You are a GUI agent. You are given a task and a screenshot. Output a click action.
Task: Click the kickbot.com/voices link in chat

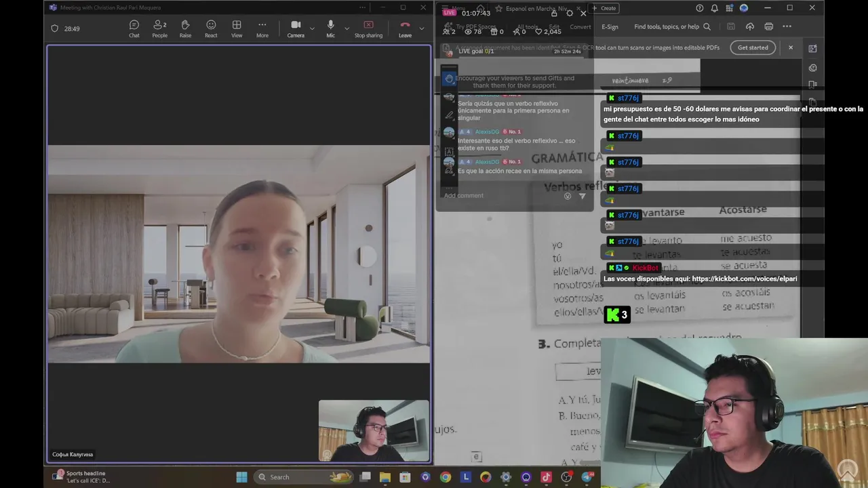[x=745, y=279]
